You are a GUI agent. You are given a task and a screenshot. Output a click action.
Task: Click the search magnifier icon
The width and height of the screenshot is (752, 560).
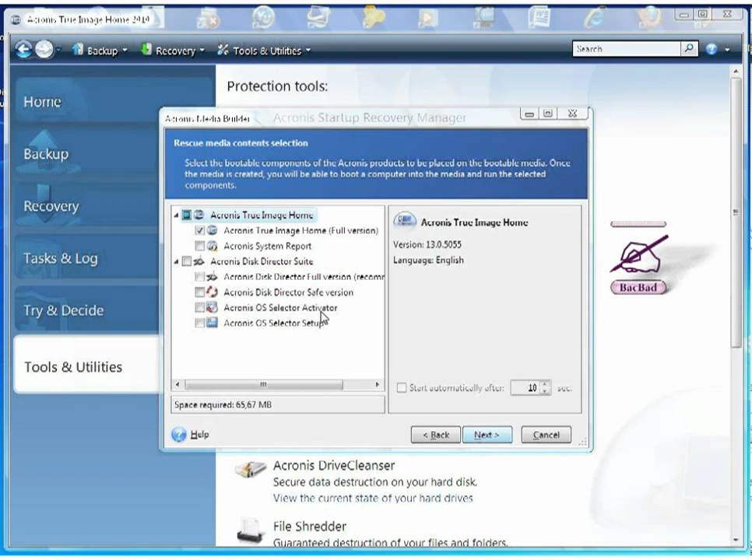pos(689,48)
